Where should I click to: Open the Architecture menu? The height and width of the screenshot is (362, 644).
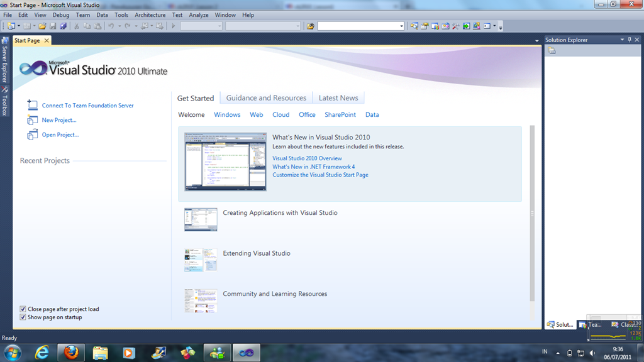pyautogui.click(x=150, y=15)
